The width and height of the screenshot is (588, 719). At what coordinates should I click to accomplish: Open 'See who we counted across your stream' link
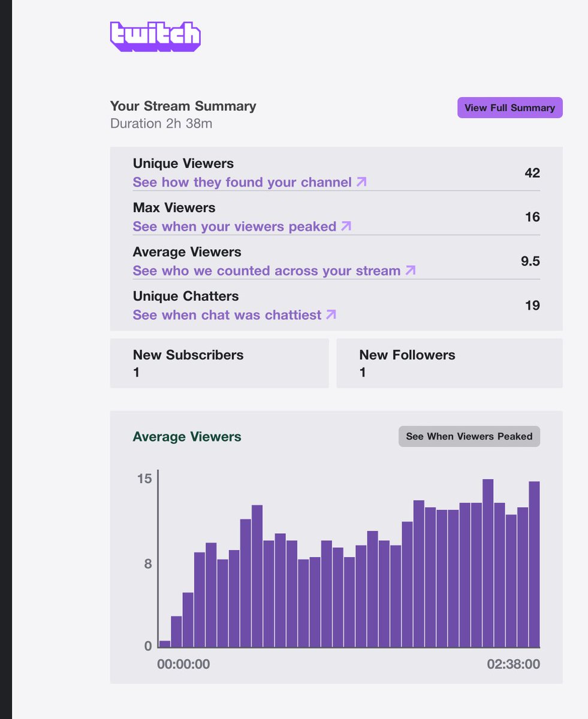(274, 271)
